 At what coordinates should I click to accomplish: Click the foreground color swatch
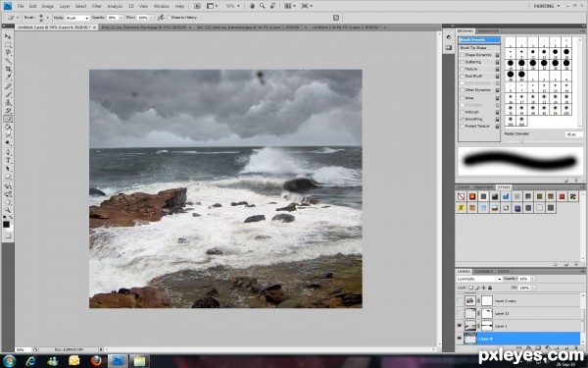tap(6, 224)
